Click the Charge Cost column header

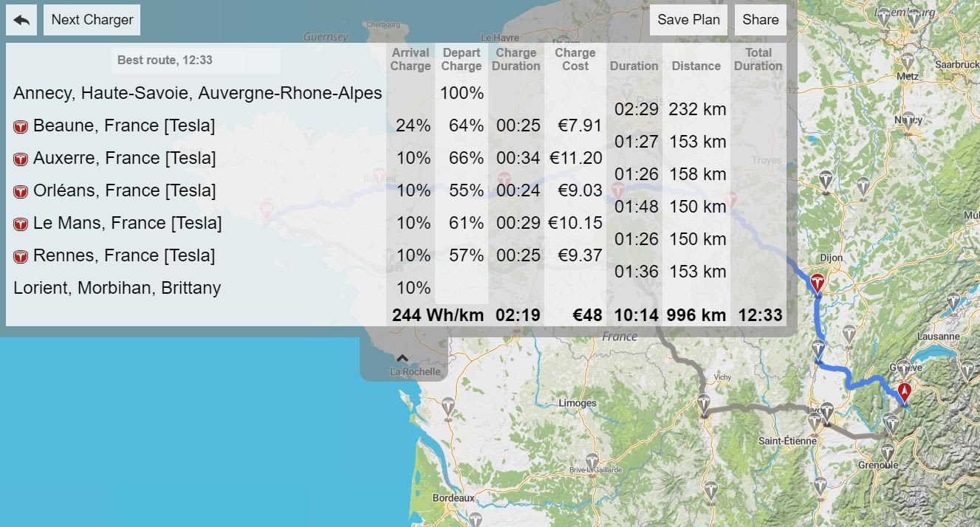click(x=575, y=59)
